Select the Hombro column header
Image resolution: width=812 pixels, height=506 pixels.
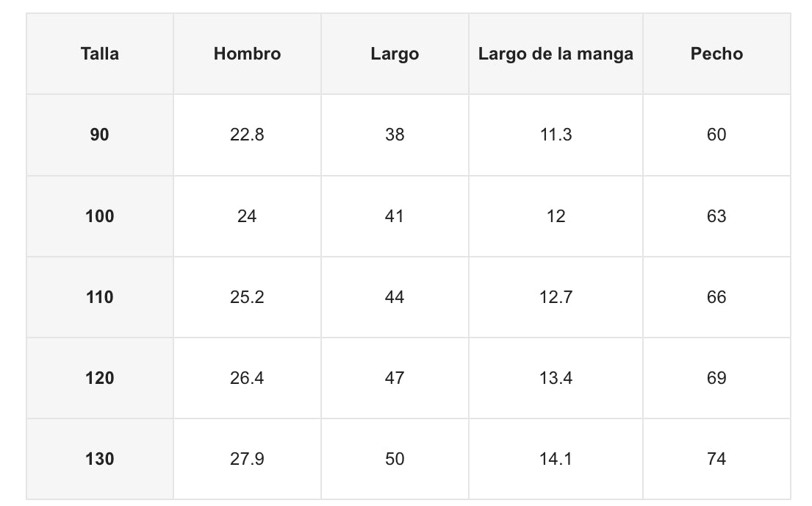[247, 54]
